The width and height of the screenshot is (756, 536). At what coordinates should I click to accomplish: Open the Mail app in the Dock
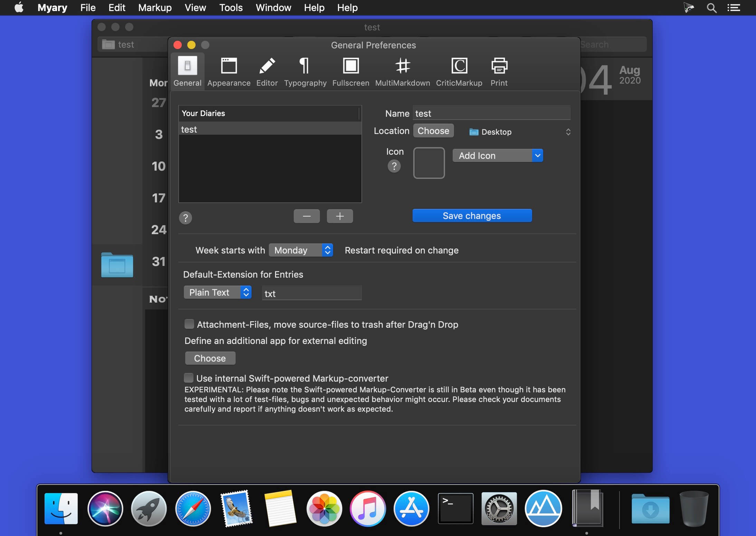(x=237, y=509)
